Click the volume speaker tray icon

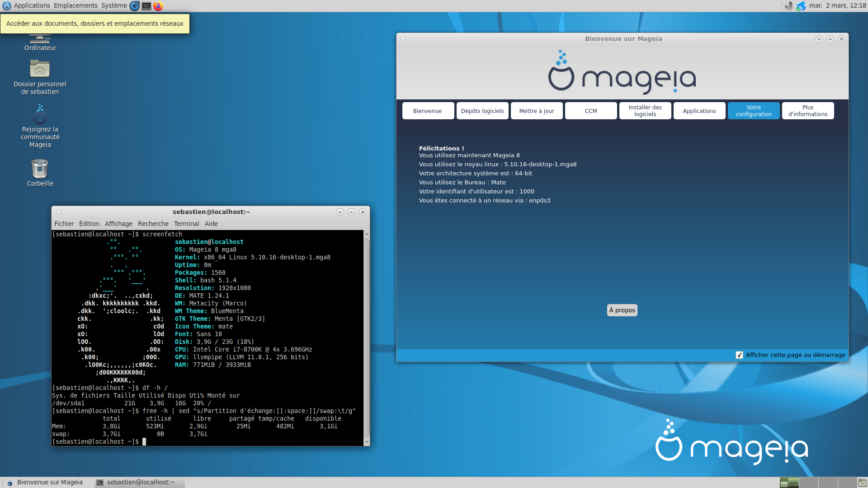788,6
